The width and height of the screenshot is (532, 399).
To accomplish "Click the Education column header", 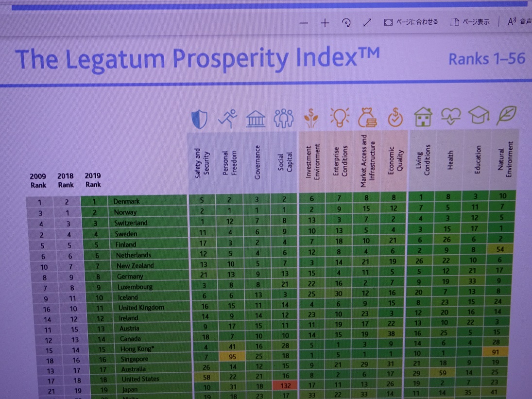I will click(x=478, y=159).
